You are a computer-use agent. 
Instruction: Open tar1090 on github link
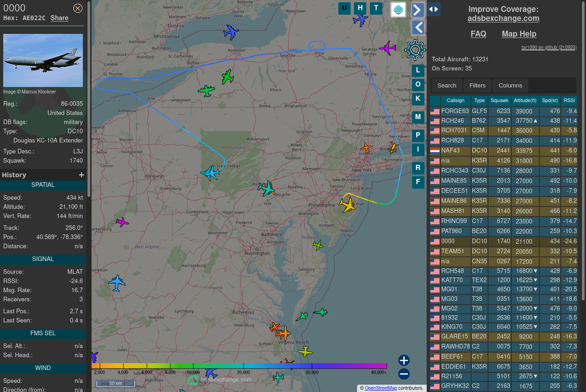[549, 47]
